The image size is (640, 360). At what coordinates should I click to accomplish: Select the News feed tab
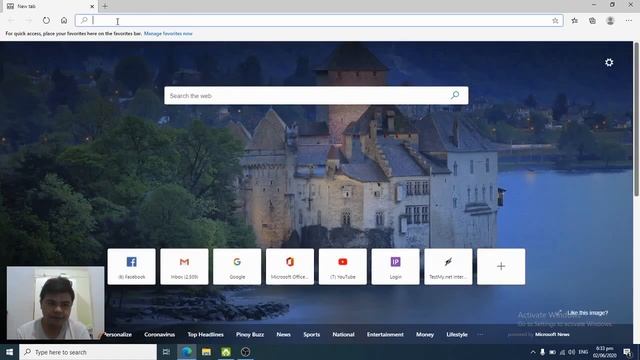pyautogui.click(x=283, y=334)
